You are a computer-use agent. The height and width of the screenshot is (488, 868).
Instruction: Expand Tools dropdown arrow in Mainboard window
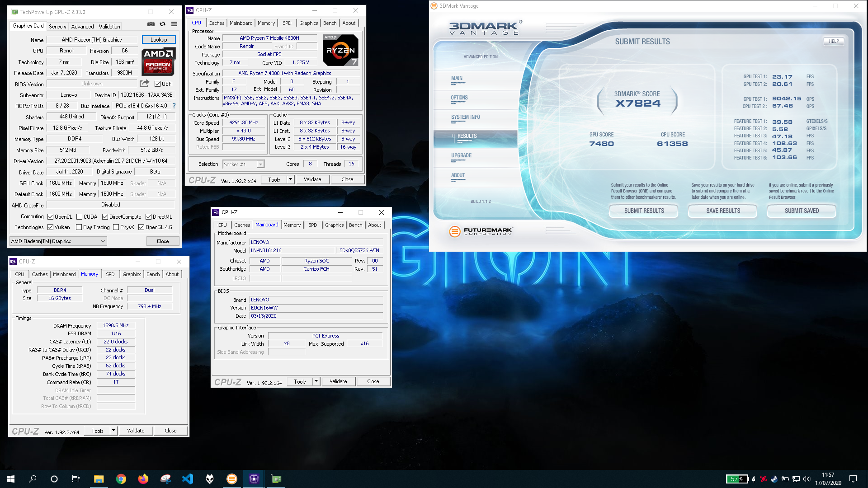pos(316,381)
